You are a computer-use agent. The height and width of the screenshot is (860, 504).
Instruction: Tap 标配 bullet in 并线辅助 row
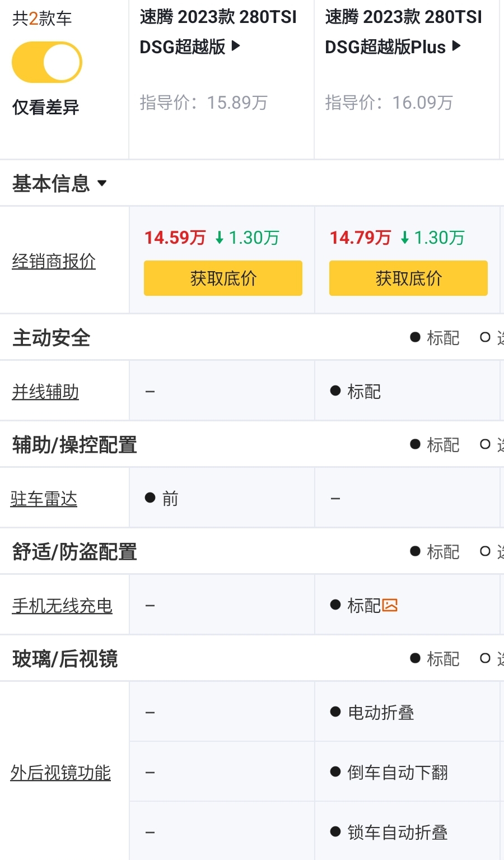click(x=335, y=391)
